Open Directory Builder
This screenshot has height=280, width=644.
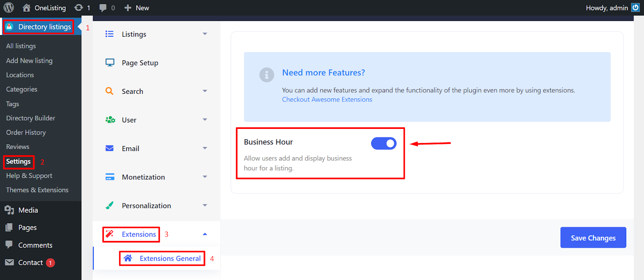pyautogui.click(x=31, y=118)
